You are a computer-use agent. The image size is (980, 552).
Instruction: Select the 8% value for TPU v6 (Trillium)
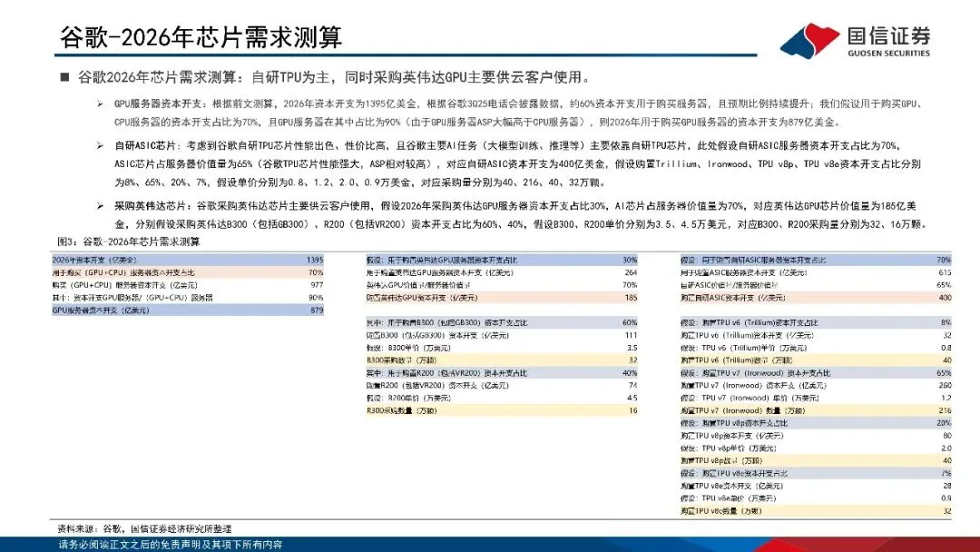click(946, 322)
